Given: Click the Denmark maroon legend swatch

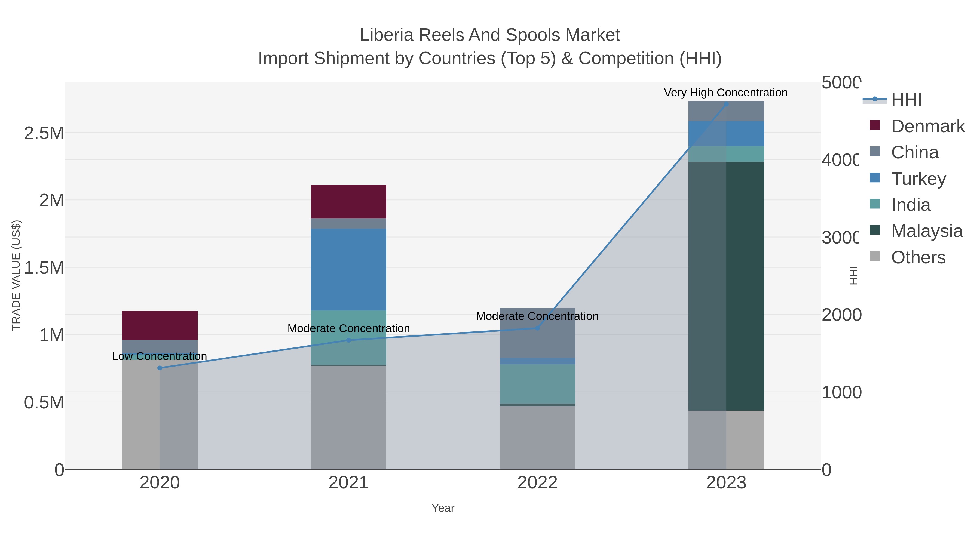Looking at the screenshot, I should pyautogui.click(x=875, y=125).
